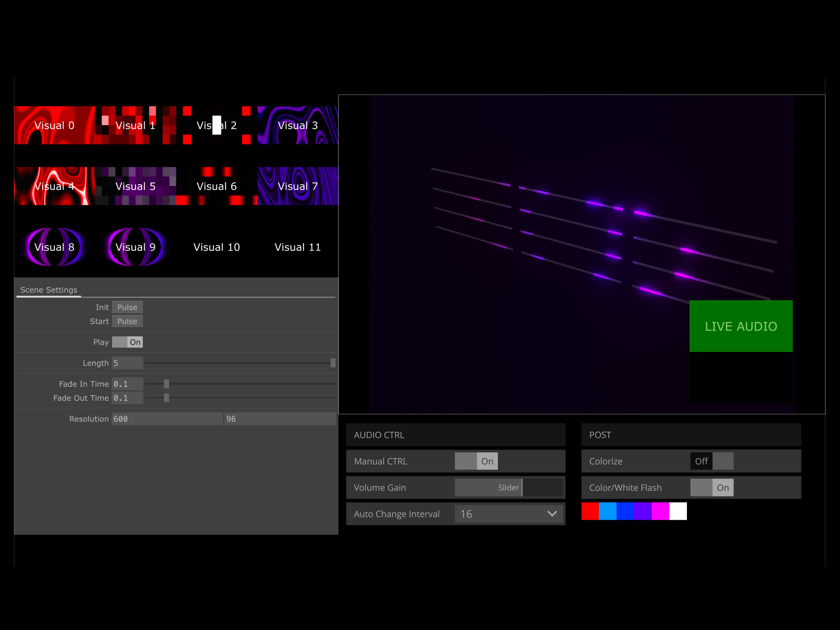Click the Start Pulse button

127,321
